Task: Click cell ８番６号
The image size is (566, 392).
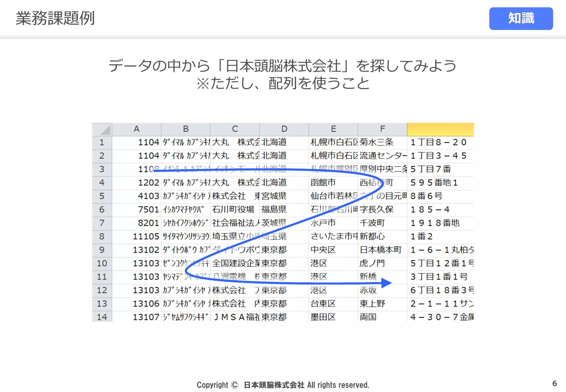Action: 441,197
